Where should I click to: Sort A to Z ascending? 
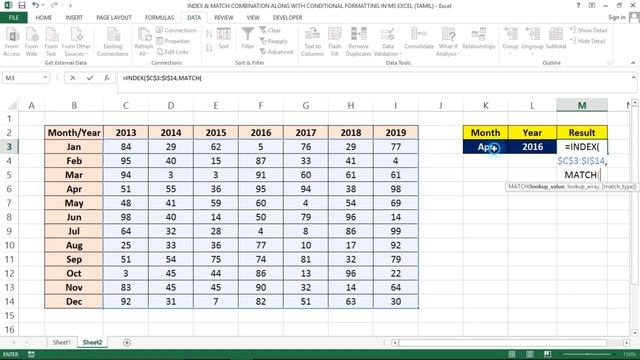(x=209, y=34)
